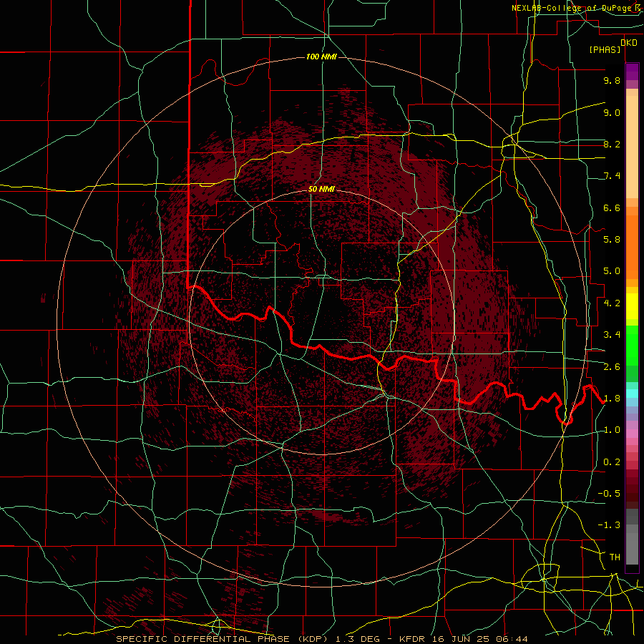Select the dark purple swatch atop the color bar

coord(632,72)
